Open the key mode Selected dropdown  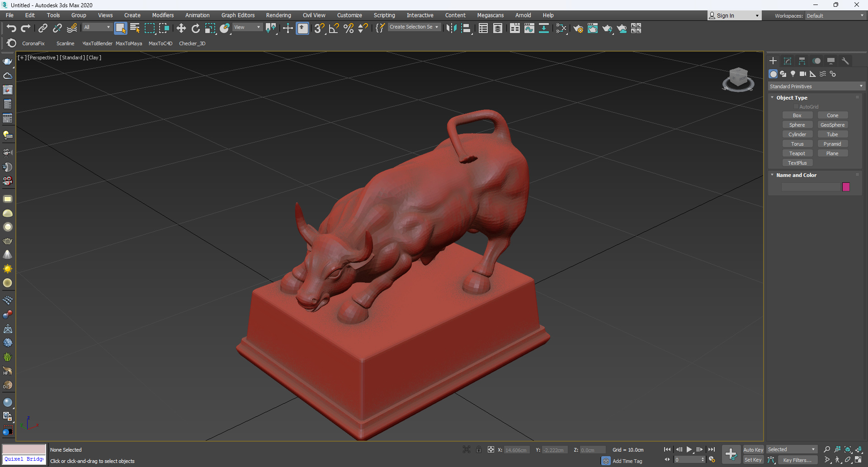pyautogui.click(x=792, y=449)
